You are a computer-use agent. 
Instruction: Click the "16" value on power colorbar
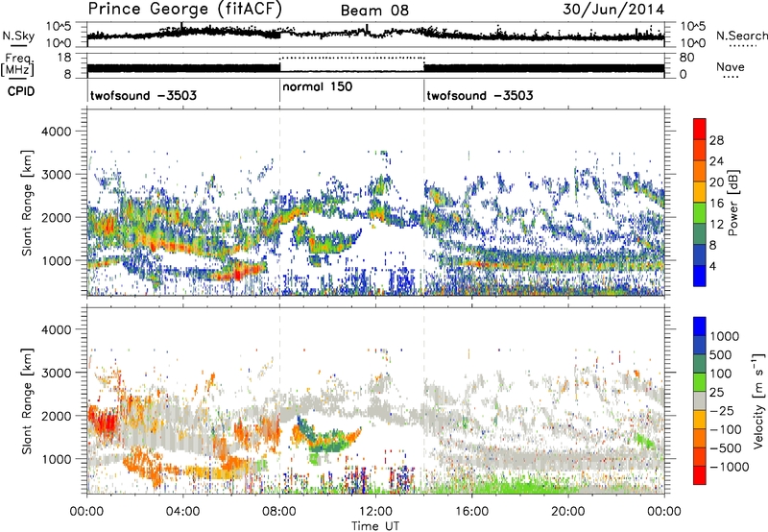click(716, 204)
